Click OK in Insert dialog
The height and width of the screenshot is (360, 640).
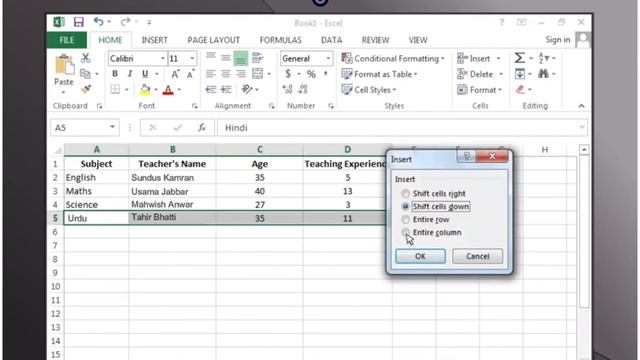pyautogui.click(x=420, y=256)
